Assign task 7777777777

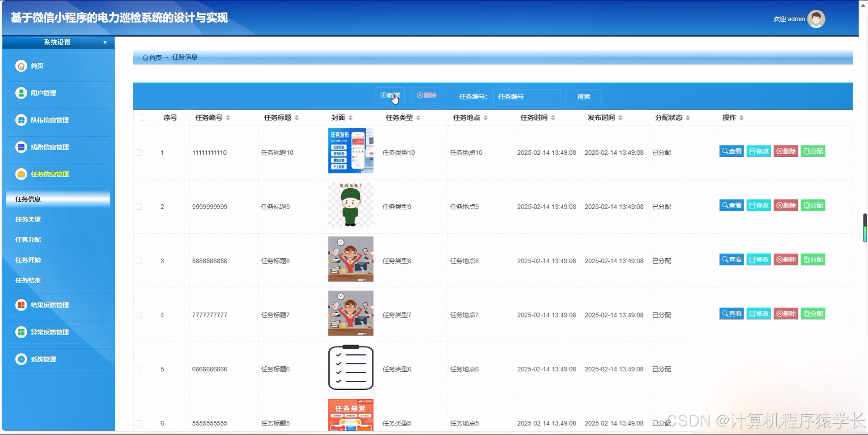point(813,314)
